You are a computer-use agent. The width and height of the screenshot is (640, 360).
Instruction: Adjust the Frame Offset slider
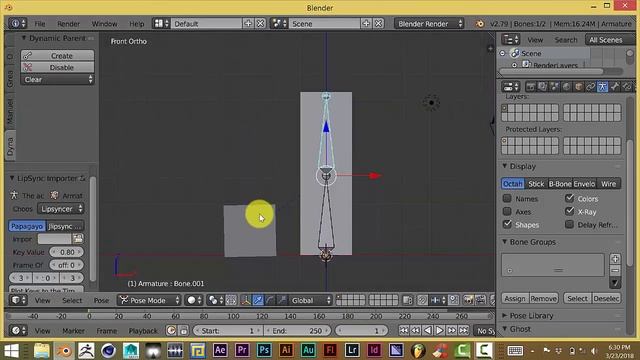click(x=67, y=265)
